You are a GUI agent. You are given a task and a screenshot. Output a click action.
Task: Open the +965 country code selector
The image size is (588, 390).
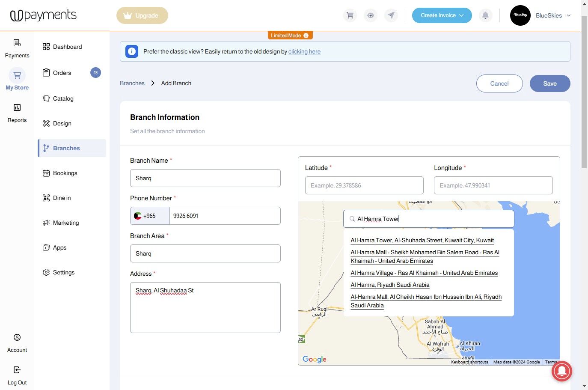coord(150,216)
